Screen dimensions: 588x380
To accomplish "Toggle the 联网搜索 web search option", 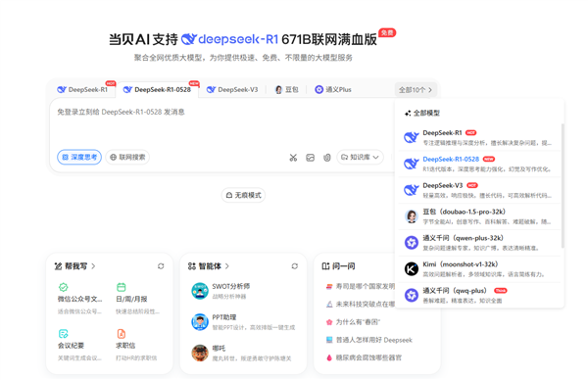I will click(x=127, y=157).
